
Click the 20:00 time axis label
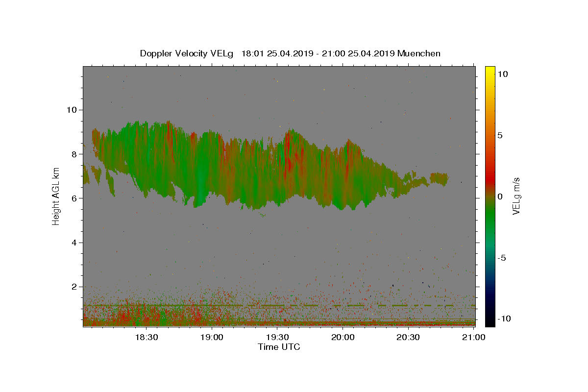pos(343,337)
